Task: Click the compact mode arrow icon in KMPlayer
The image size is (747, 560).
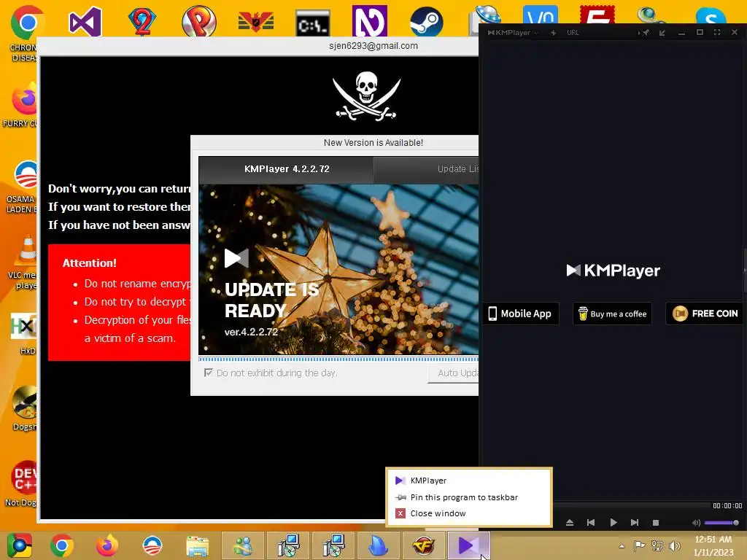Action: [x=662, y=33]
